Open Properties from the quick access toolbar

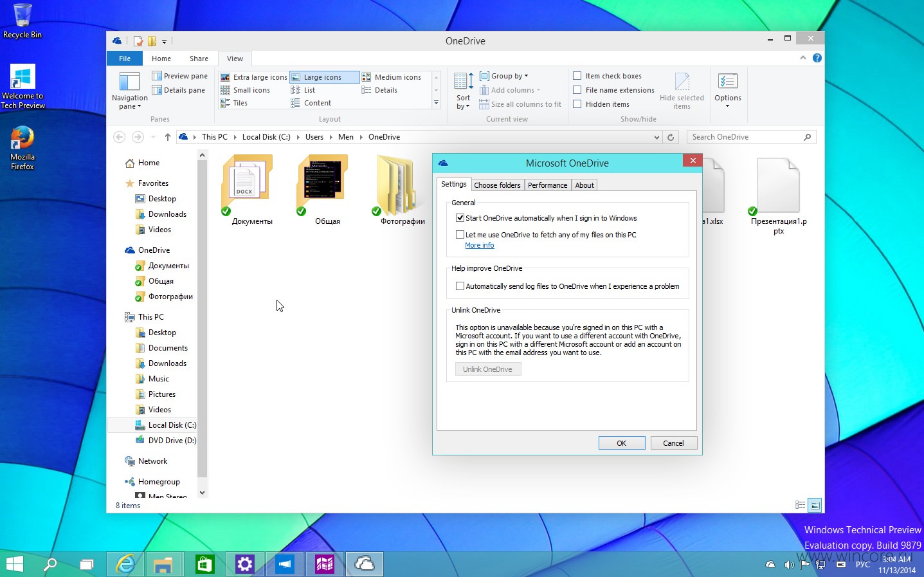pyautogui.click(x=138, y=41)
